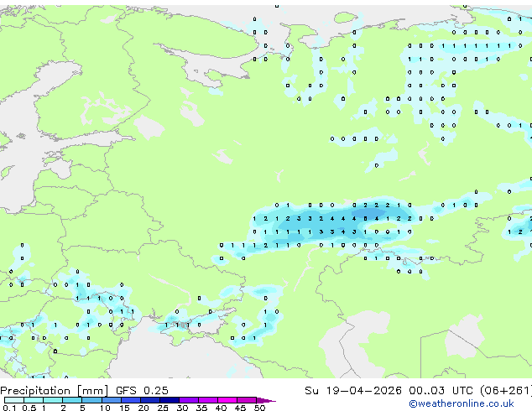Screen dimensions: 532x411
Task: Click the 'Su 19-04-2026' forecast date text
Action: coord(353,391)
